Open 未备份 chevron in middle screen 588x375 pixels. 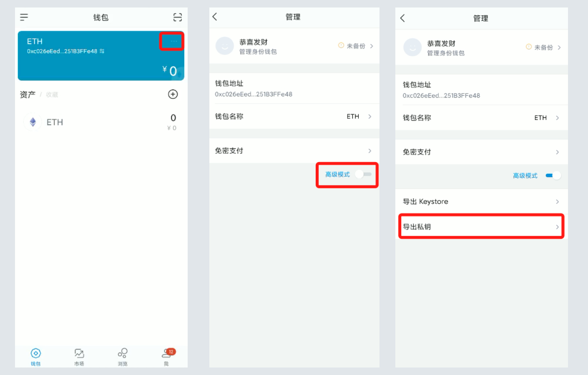click(371, 46)
